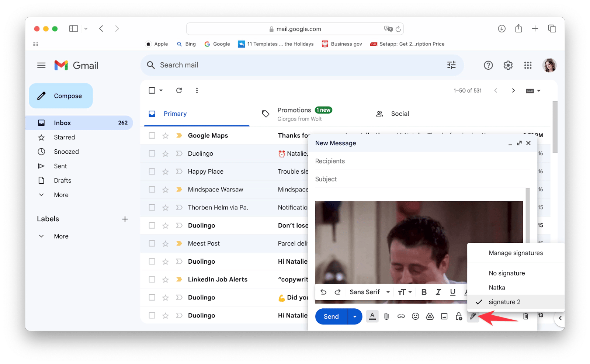Select the Mindspace Warsaw email checkbox

[x=152, y=190]
